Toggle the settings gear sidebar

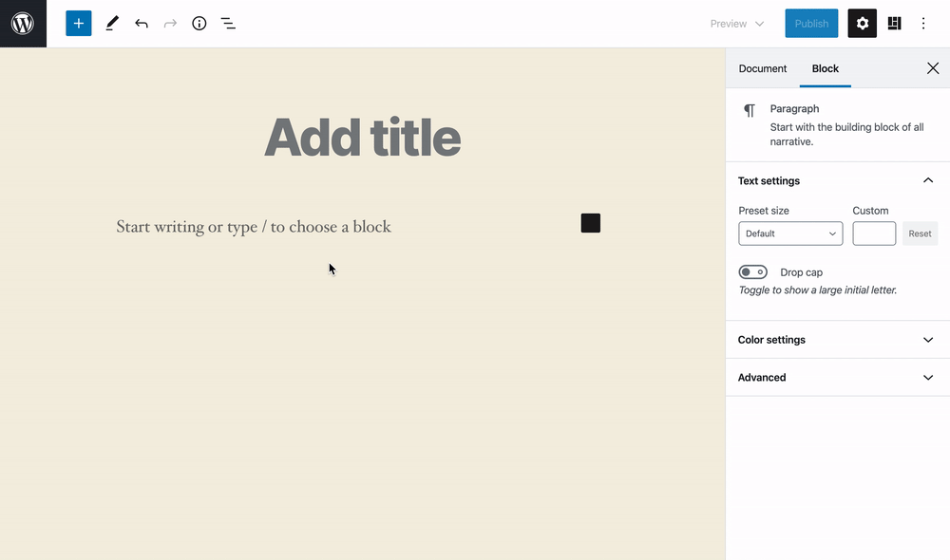863,24
